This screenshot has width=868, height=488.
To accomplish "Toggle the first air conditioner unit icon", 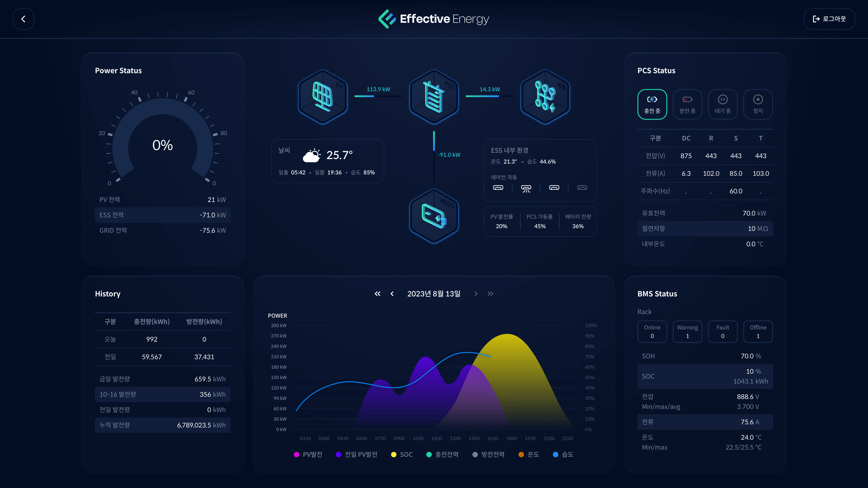I will click(498, 188).
